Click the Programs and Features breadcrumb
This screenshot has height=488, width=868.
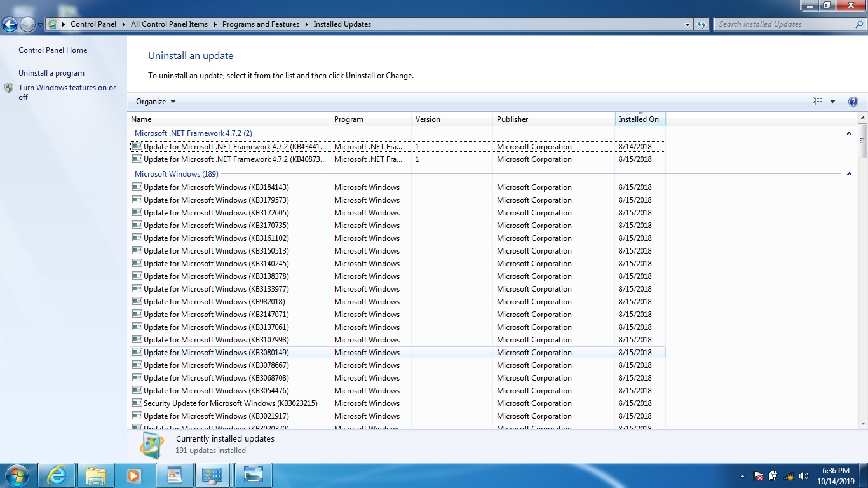261,24
